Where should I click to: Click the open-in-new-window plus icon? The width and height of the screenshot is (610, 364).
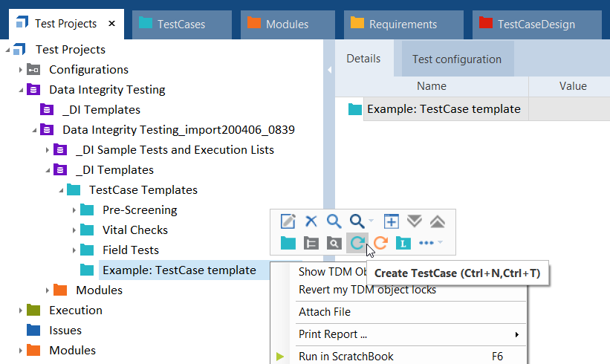tap(392, 221)
